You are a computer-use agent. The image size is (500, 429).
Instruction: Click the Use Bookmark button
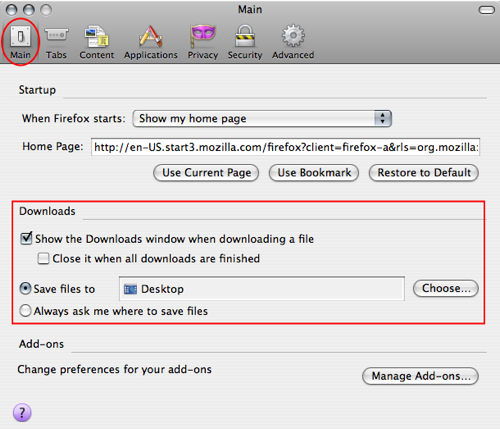point(314,173)
